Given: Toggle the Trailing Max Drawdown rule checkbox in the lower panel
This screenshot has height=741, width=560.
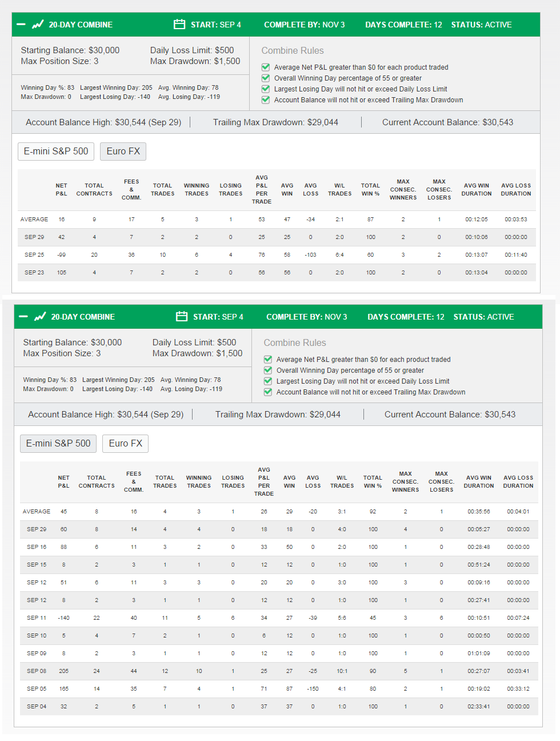Looking at the screenshot, I should tap(268, 392).
